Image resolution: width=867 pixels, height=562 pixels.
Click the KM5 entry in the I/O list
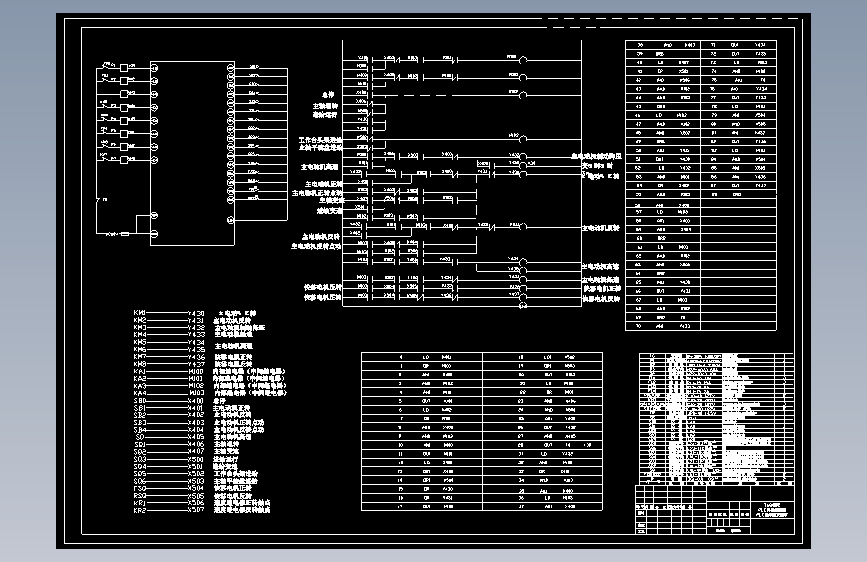coord(140,342)
